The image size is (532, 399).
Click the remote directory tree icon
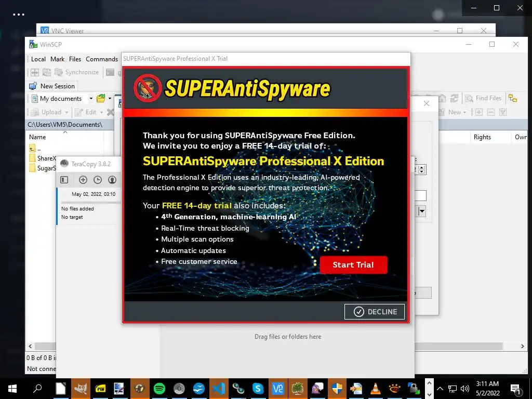(513, 98)
